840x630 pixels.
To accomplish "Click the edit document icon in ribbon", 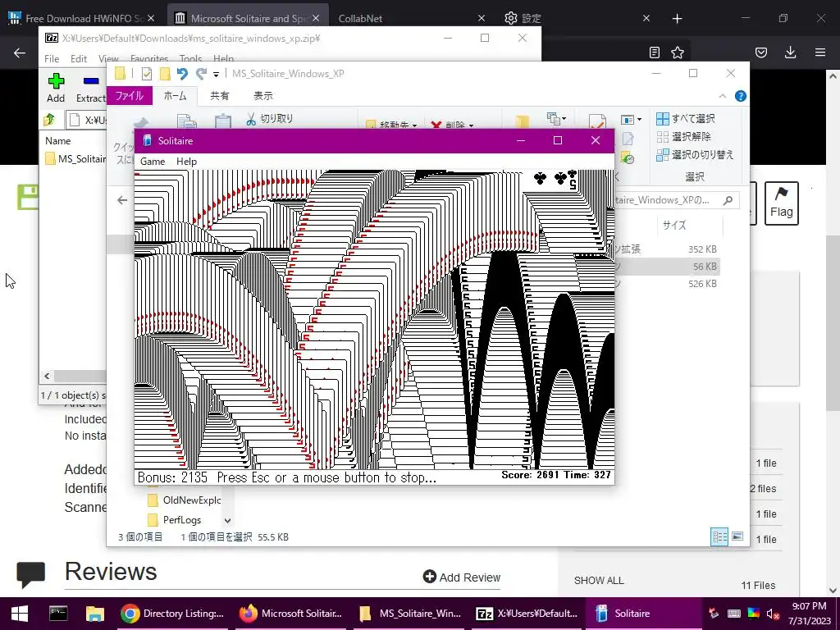I will click(x=628, y=139).
